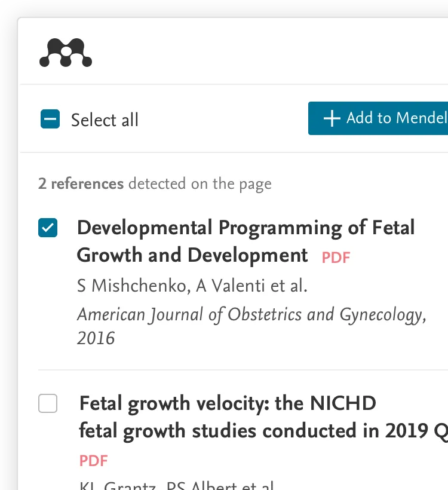Viewport: 448px width, 490px height.
Task: Click the plus icon on Add button
Action: coord(332,118)
